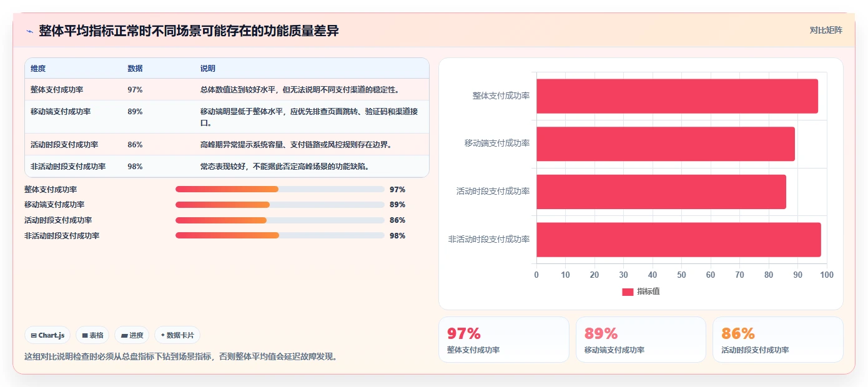Click 98% label beside progress bar
The image size is (868, 387).
397,235
